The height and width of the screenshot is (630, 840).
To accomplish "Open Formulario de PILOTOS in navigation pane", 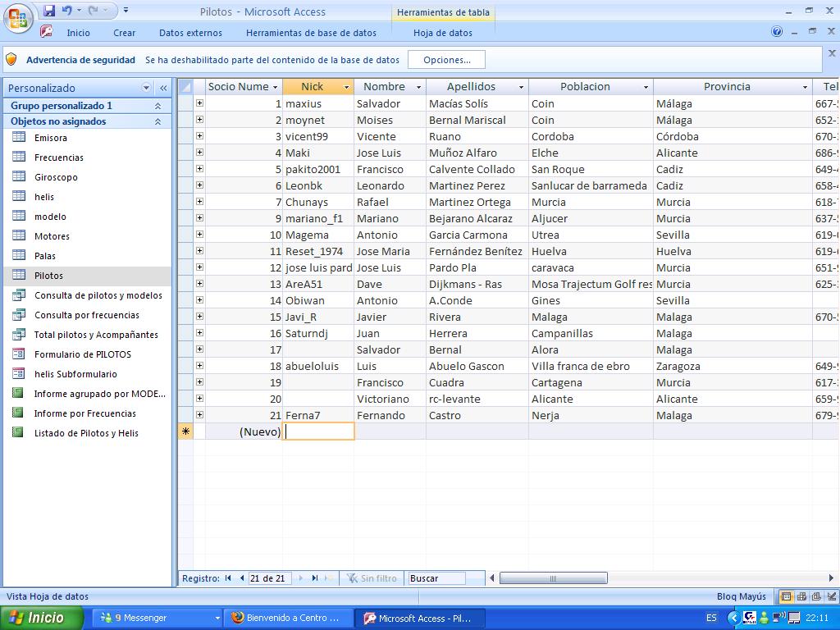I will [82, 354].
